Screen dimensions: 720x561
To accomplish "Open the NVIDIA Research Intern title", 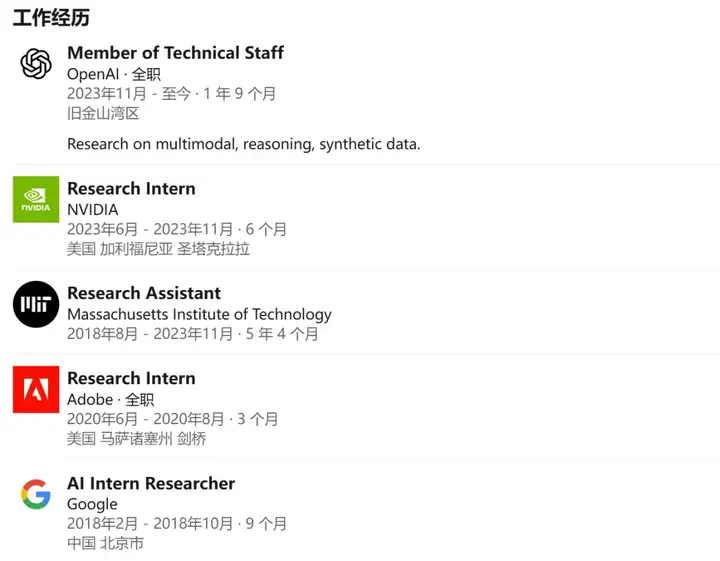I will 131,189.
